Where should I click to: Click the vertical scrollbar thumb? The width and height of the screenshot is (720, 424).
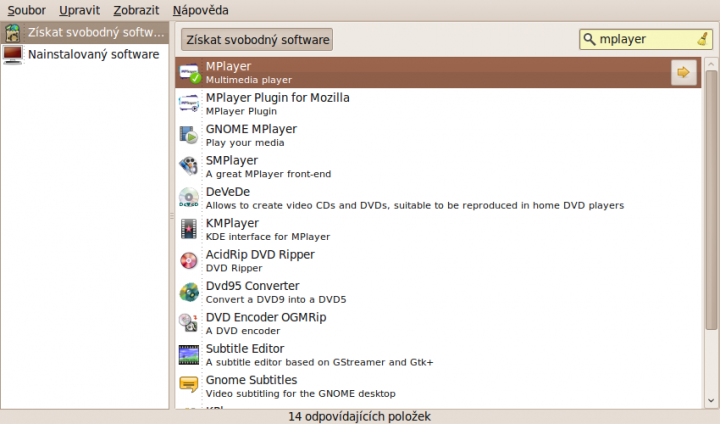coord(711,200)
